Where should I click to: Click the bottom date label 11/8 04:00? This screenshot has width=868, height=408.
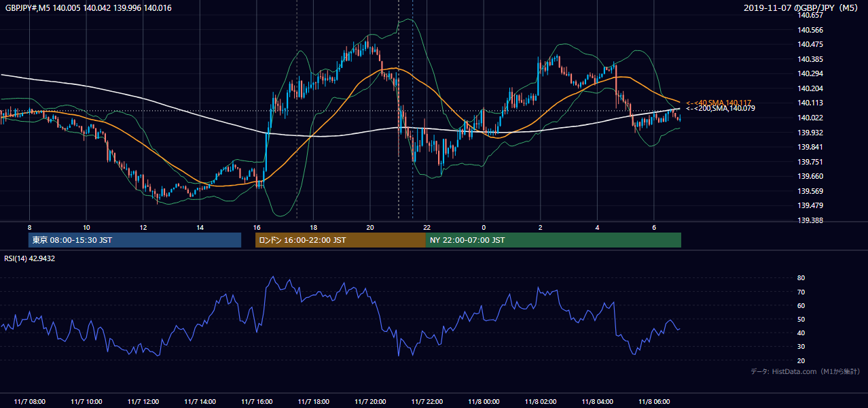[x=598, y=402]
